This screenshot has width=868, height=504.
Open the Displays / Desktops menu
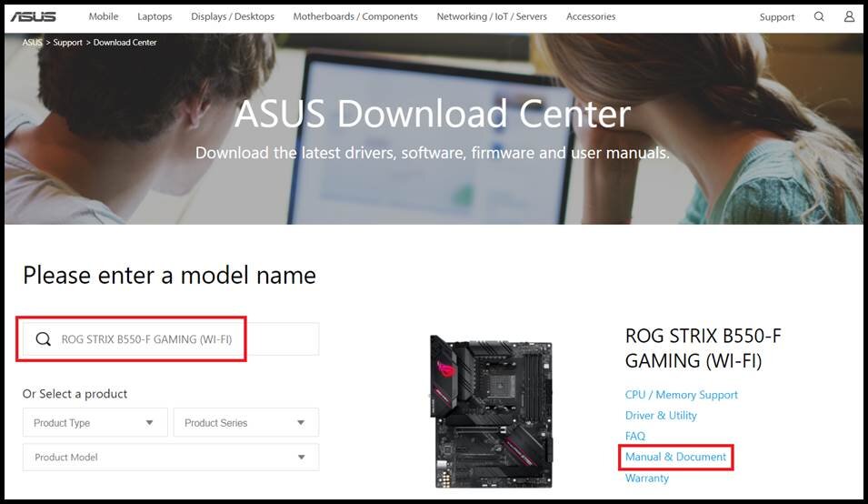pyautogui.click(x=233, y=16)
